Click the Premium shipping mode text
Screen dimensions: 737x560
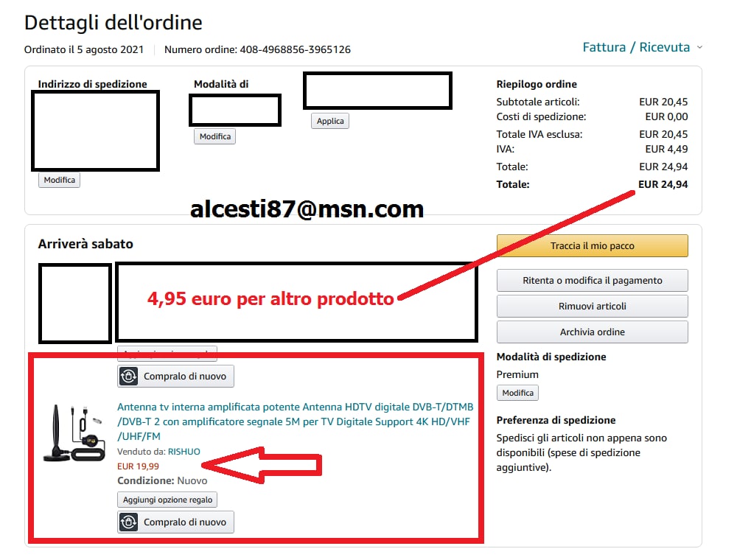pos(517,374)
